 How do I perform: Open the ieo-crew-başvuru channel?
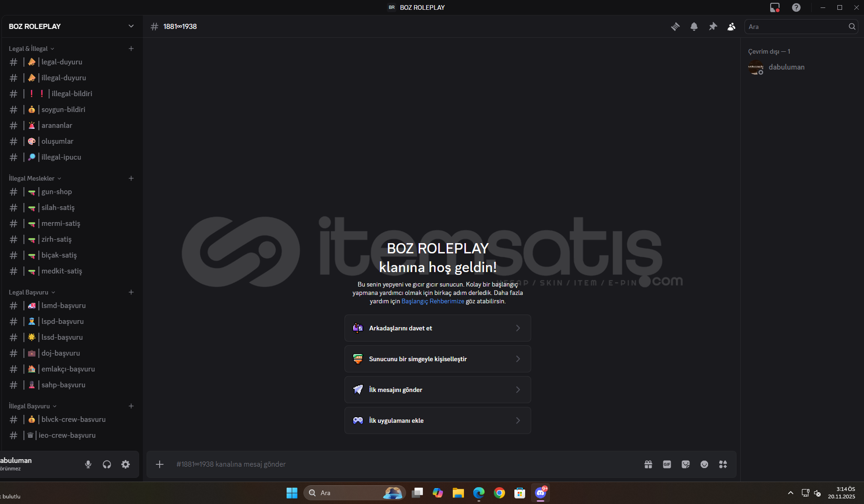coord(71,435)
